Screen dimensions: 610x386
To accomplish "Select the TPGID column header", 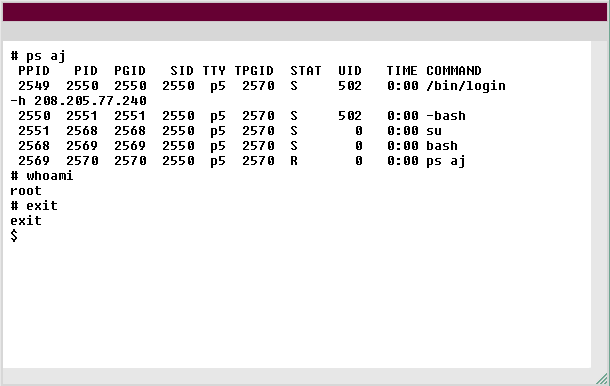I will [254, 71].
